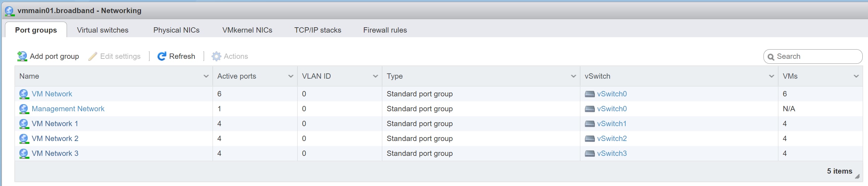Click the VM Network 1 port group icon

tap(24, 124)
